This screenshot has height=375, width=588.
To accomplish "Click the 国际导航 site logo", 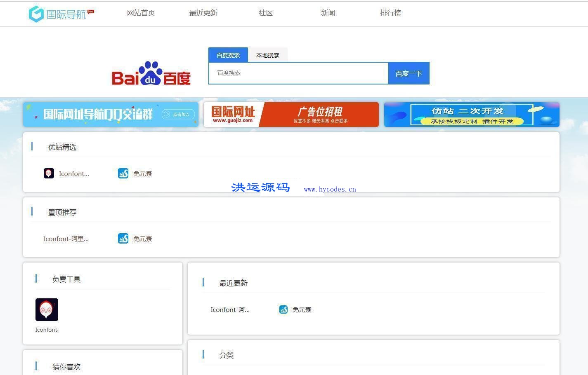I will pyautogui.click(x=61, y=14).
